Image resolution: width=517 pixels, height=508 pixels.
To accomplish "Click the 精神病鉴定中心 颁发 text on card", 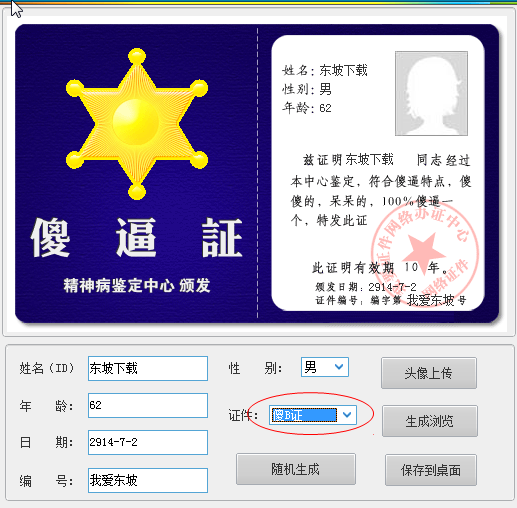I will (x=137, y=285).
